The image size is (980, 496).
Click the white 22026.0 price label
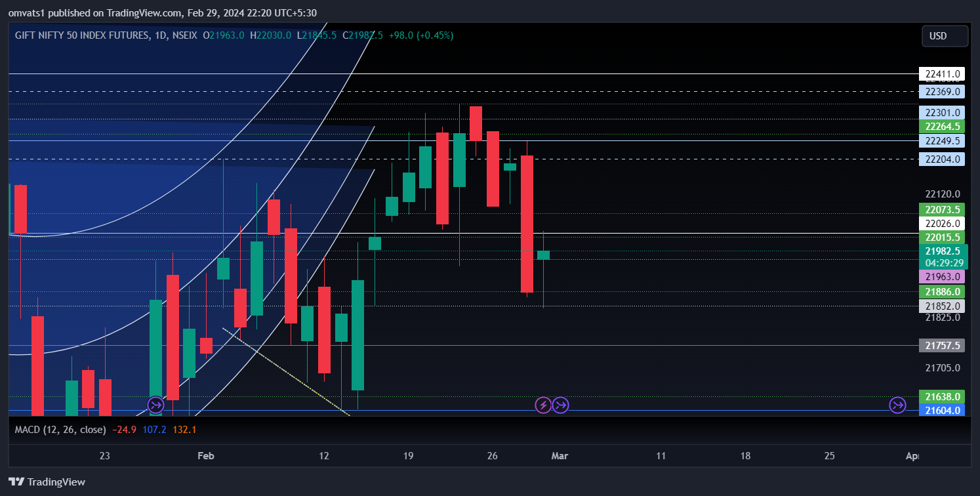pos(942,224)
